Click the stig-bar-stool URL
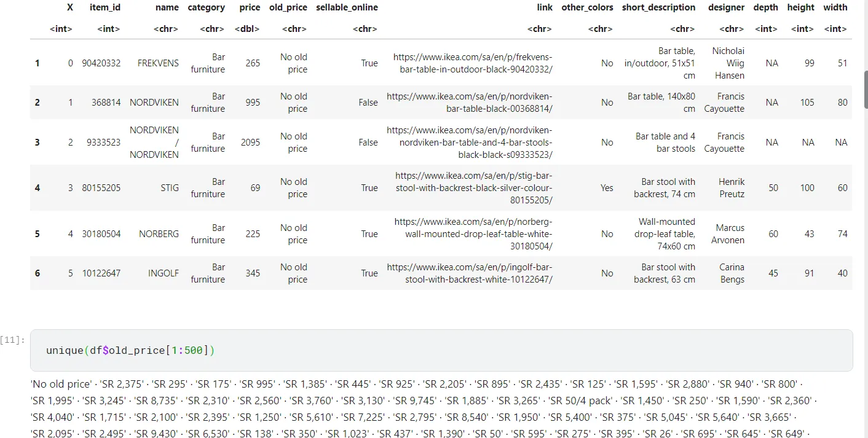This screenshot has height=438, width=868. pyautogui.click(x=474, y=188)
